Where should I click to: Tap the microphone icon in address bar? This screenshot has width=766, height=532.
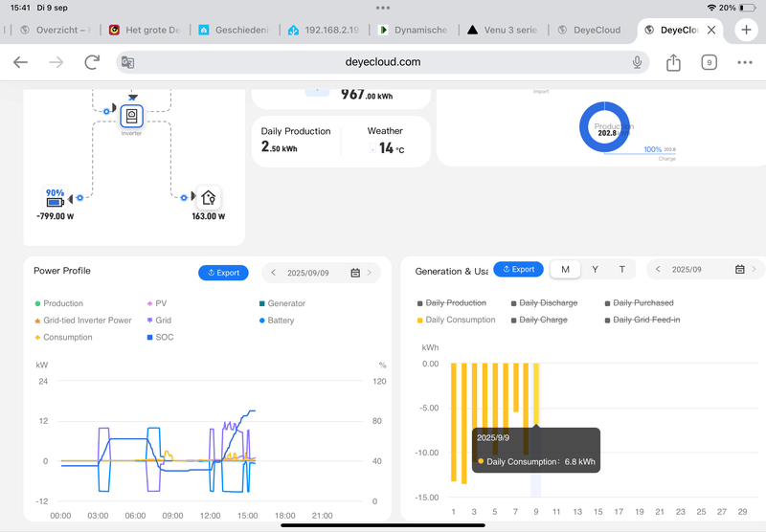(637, 62)
